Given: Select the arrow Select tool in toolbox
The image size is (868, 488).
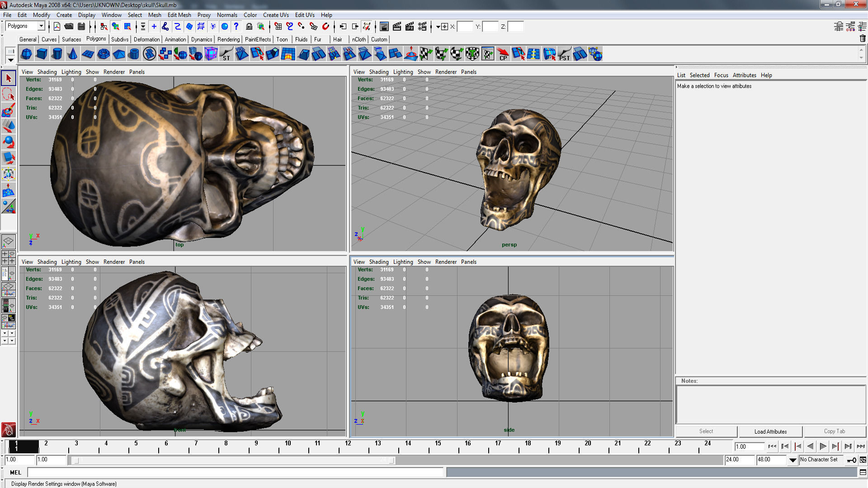Looking at the screenshot, I should [x=9, y=78].
